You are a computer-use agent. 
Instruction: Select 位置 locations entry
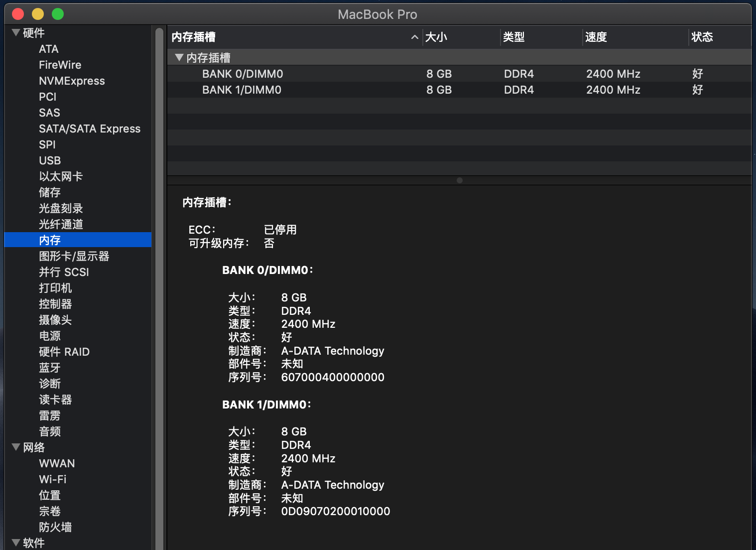(x=50, y=495)
